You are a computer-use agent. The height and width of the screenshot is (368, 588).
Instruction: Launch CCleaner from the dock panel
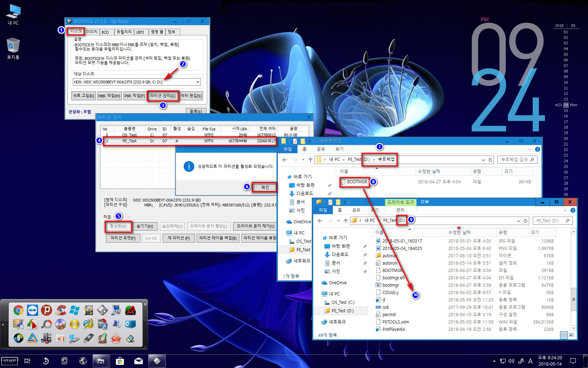point(61,310)
